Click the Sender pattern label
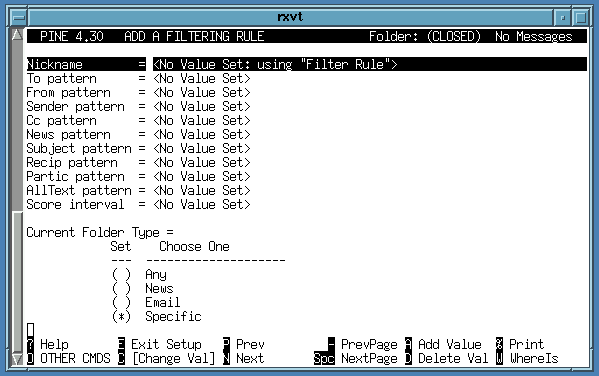Viewport: 599px width, 376px height. click(x=75, y=106)
